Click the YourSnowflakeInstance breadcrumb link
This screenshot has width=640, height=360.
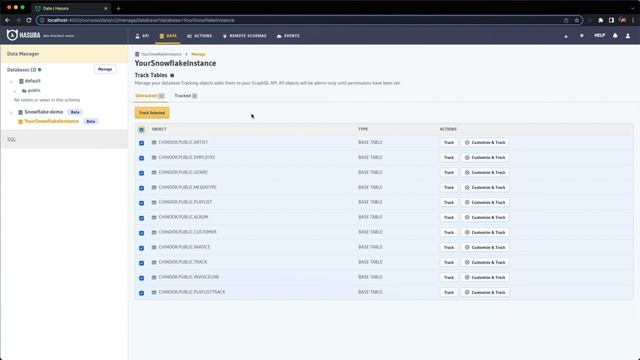click(x=161, y=54)
